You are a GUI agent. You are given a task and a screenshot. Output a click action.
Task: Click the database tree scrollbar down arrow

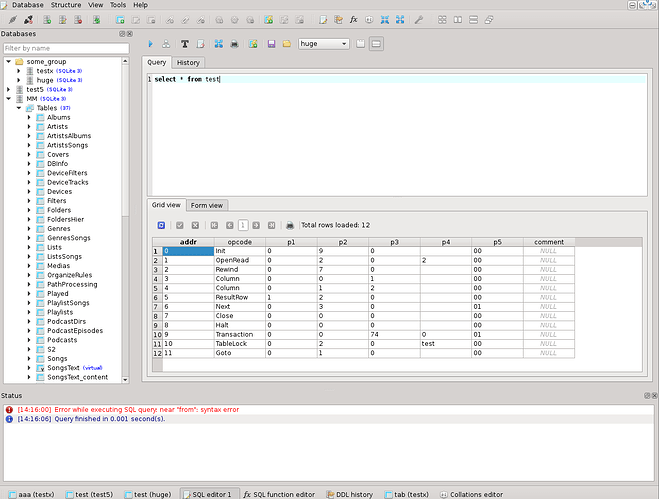125,380
